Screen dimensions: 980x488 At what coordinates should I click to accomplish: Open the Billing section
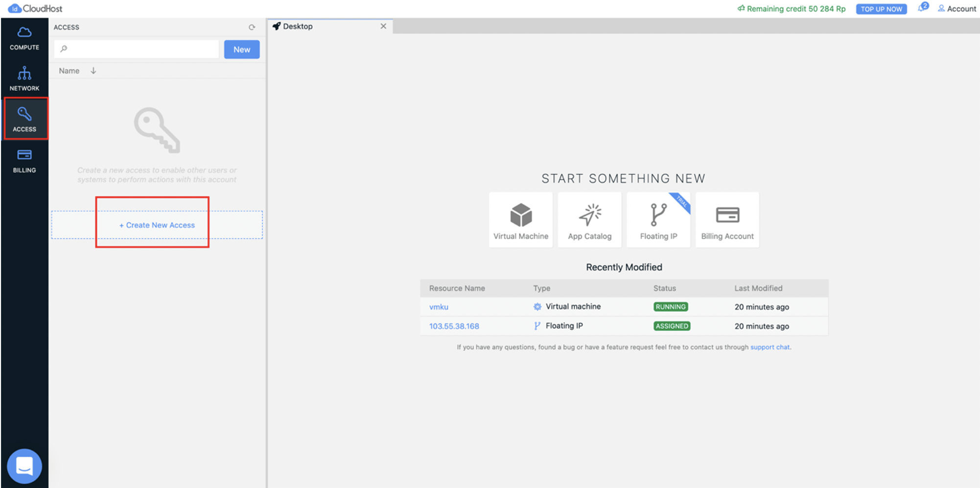tap(24, 161)
